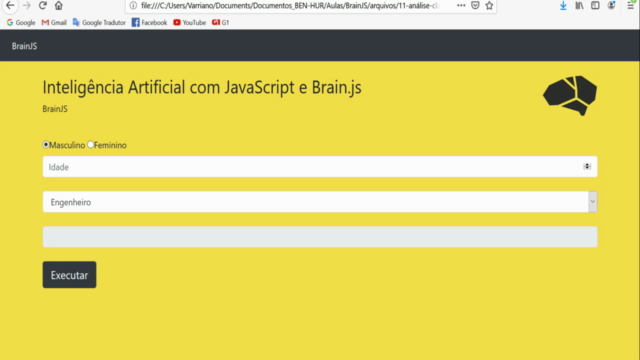Open the Facebook bookmark
The height and width of the screenshot is (360, 640).
(x=149, y=22)
